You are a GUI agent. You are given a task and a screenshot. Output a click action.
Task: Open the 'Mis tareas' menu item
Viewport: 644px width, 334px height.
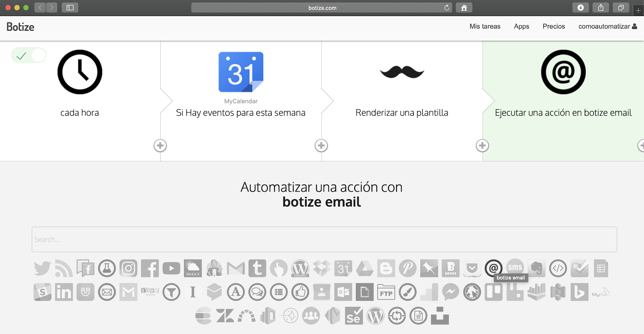coord(485,27)
